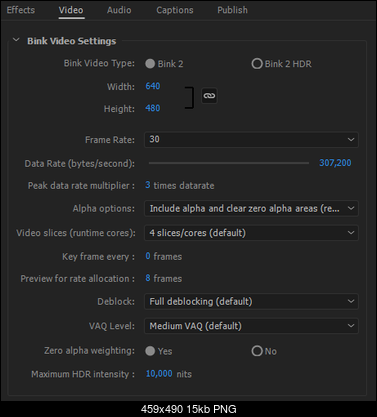Open the Deblock dropdown

[x=251, y=301]
